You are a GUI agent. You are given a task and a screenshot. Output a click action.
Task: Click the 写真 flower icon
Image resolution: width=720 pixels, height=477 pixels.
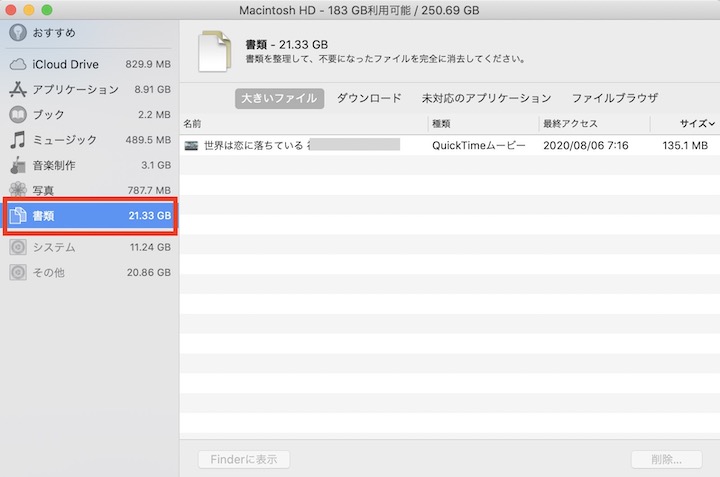(18, 189)
